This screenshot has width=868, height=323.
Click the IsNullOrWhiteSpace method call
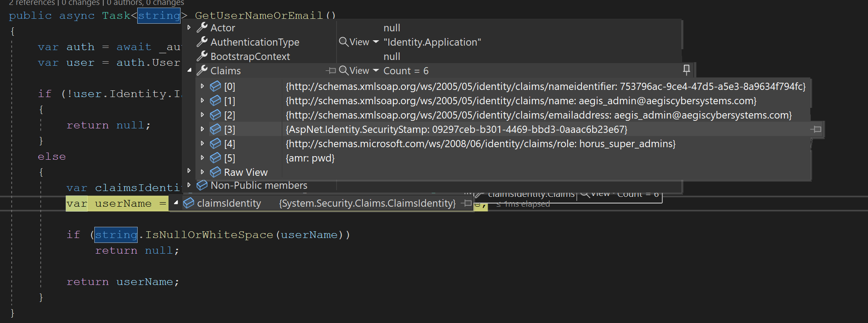click(209, 234)
